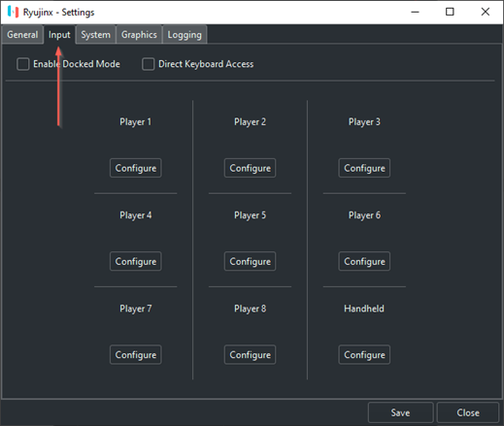504x426 pixels.
Task: Click the Handheld label
Action: [364, 309]
